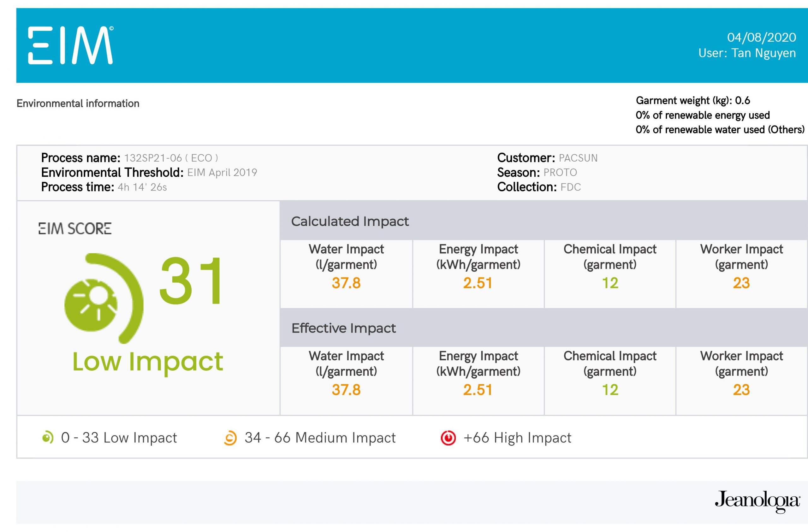Click the Jeanologia logo in the footer
Image resolution: width=808 pixels, height=532 pixels.
[757, 501]
